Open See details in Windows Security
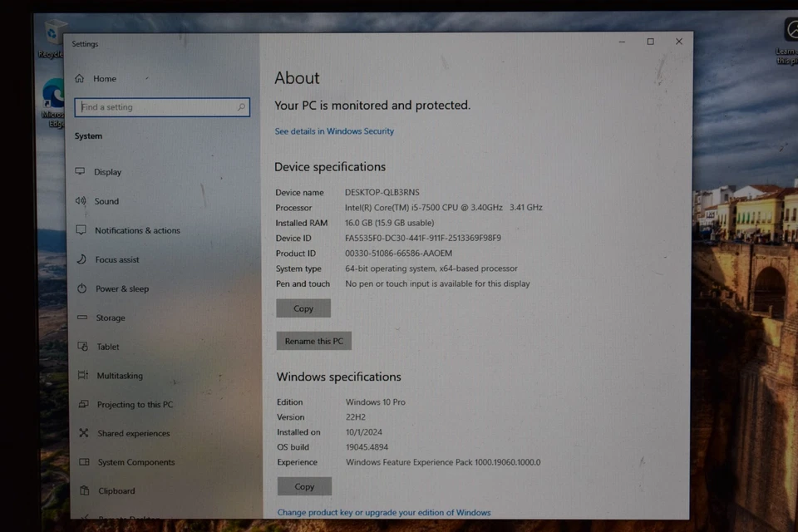 [x=334, y=131]
